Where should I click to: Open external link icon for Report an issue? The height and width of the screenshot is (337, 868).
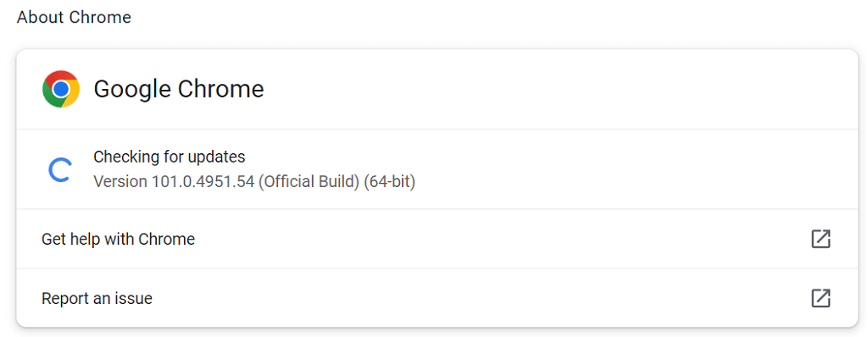pyautogui.click(x=821, y=298)
